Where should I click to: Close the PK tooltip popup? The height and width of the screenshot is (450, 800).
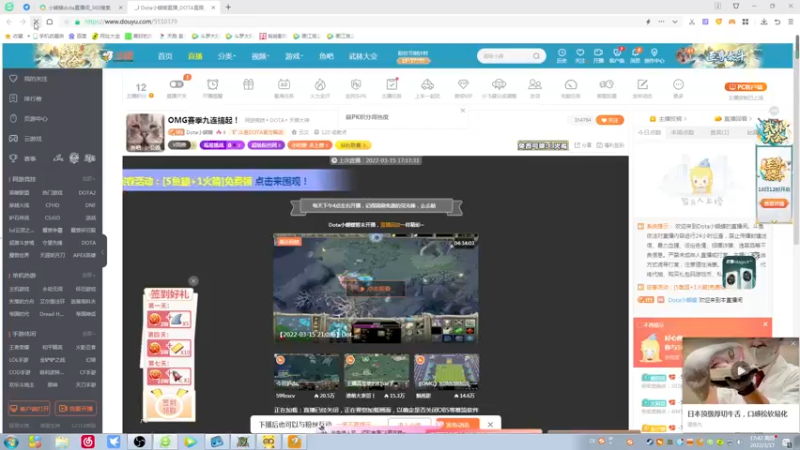pos(463,110)
